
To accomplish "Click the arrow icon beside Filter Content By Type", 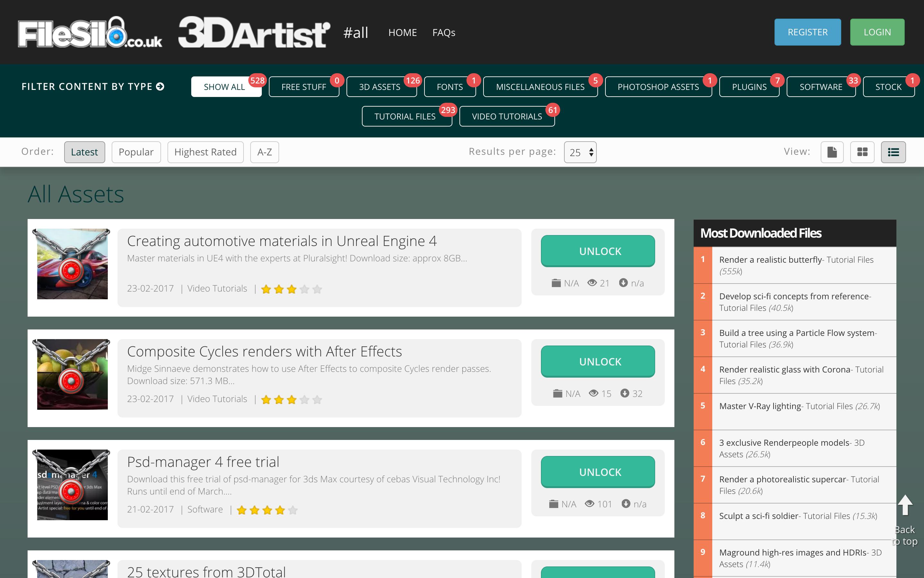I will click(x=160, y=87).
